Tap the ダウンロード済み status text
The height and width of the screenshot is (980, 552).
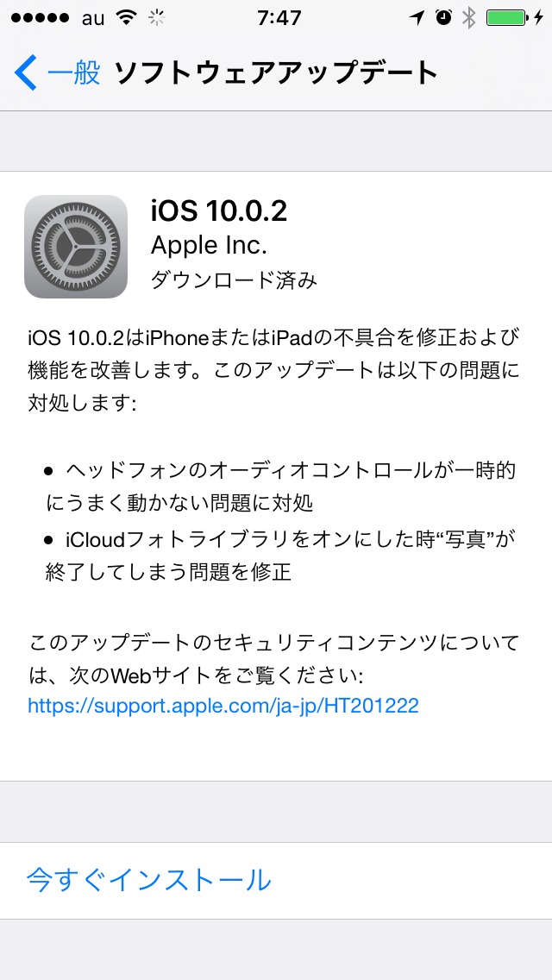coord(234,280)
